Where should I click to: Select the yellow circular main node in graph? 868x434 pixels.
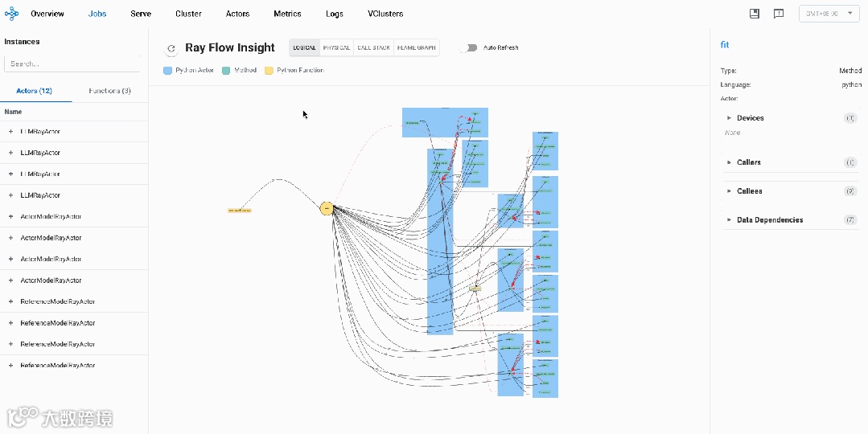click(327, 208)
